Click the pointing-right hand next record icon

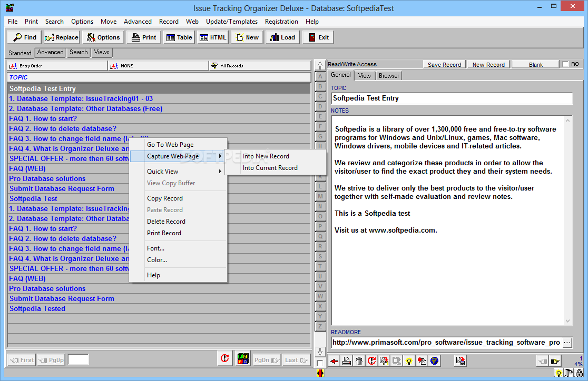(x=555, y=361)
